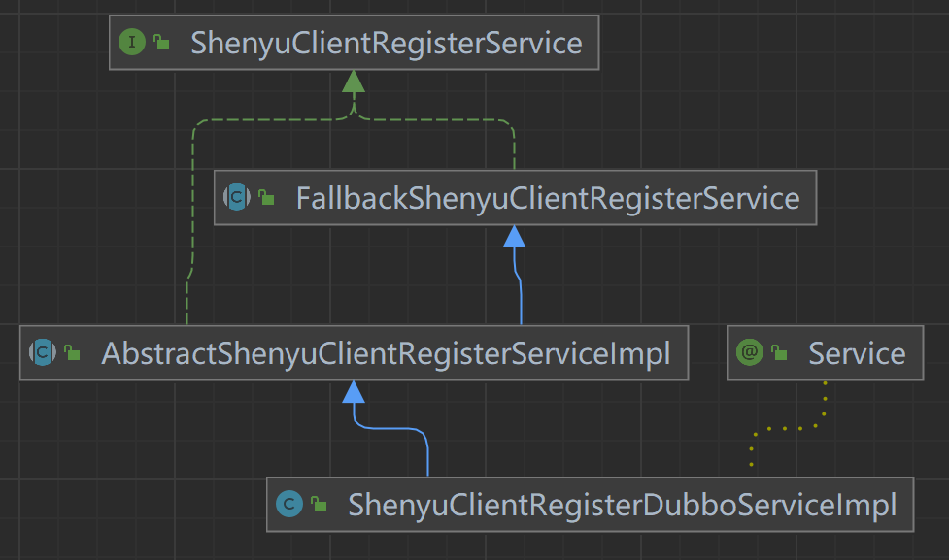Open ShenyuClientRegisterService by clicking its label

pyautogui.click(x=386, y=43)
